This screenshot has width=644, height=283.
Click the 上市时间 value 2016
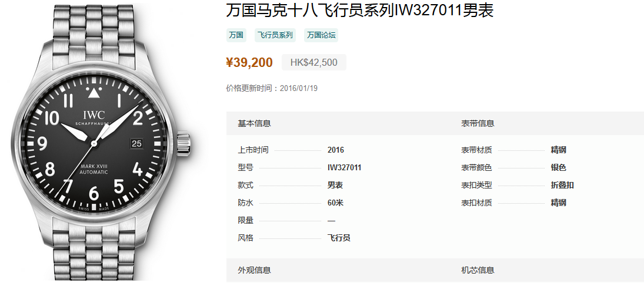[x=336, y=150]
